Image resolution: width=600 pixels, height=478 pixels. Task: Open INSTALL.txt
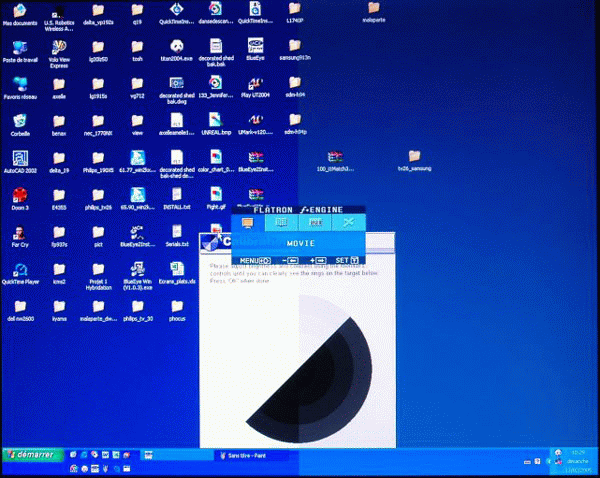[176, 198]
